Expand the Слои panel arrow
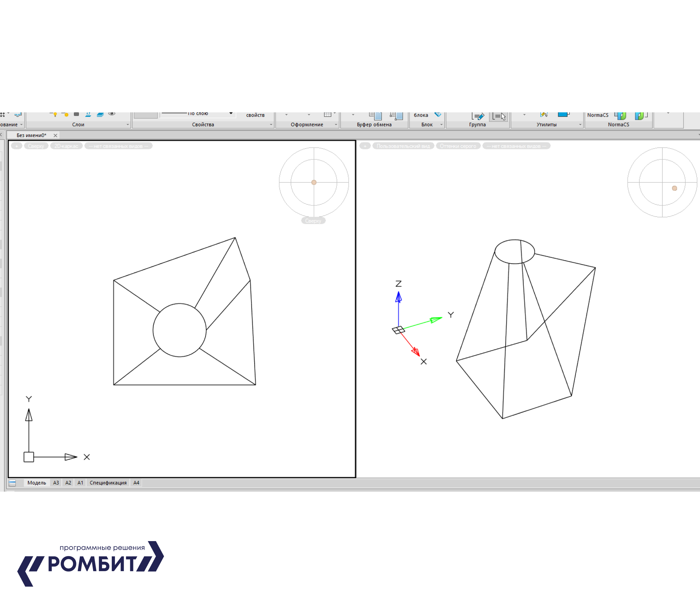Viewport: 700px width, 604px height. pos(128,125)
